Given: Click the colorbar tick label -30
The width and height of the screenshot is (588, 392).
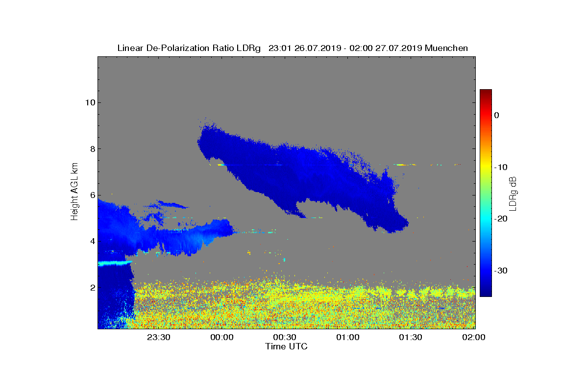Looking at the screenshot, I should point(500,270).
